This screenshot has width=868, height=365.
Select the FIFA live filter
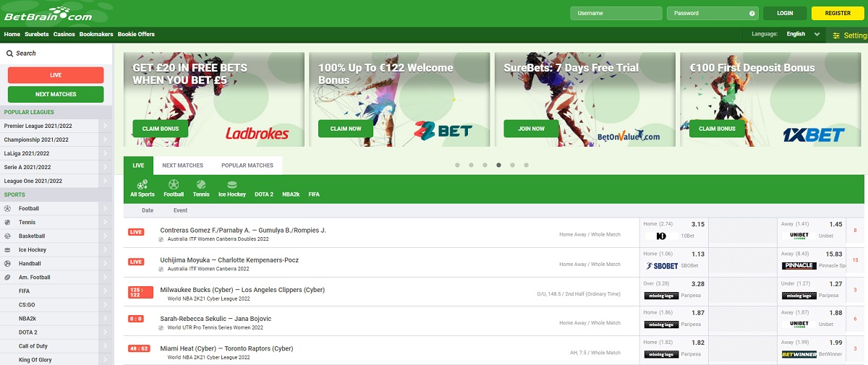[x=314, y=194]
